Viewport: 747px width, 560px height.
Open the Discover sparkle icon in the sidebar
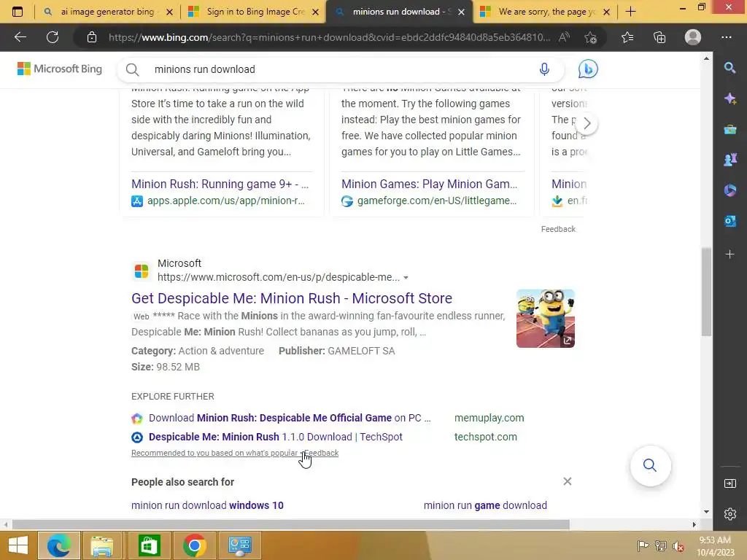click(x=729, y=98)
